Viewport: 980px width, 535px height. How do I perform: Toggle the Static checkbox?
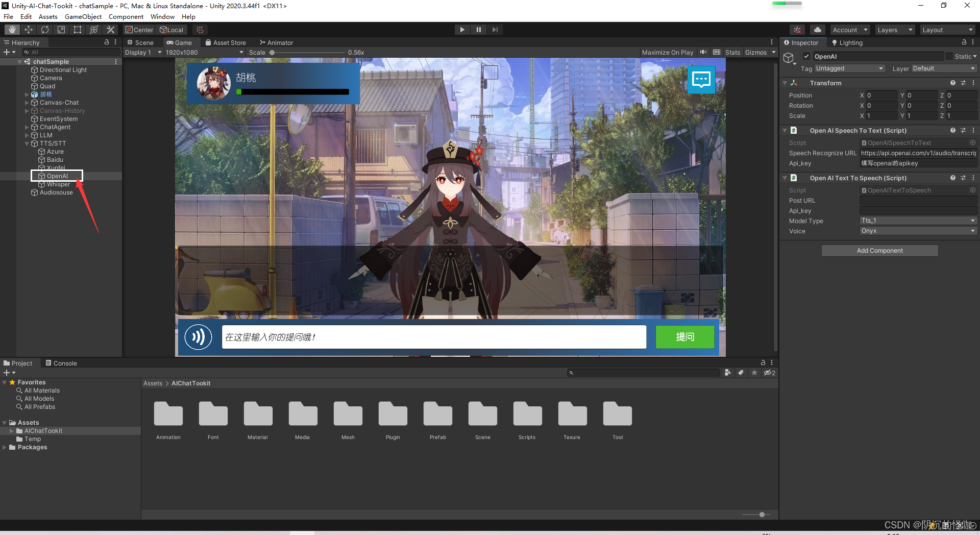[949, 56]
